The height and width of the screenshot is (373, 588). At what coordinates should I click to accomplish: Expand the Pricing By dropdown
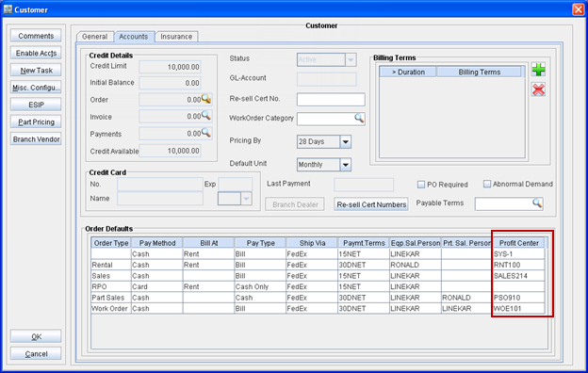coord(346,141)
